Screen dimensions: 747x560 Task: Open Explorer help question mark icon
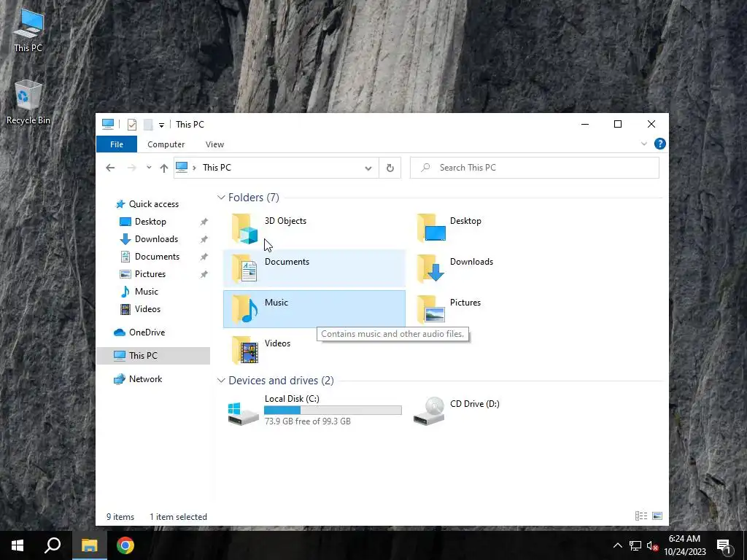[659, 144]
